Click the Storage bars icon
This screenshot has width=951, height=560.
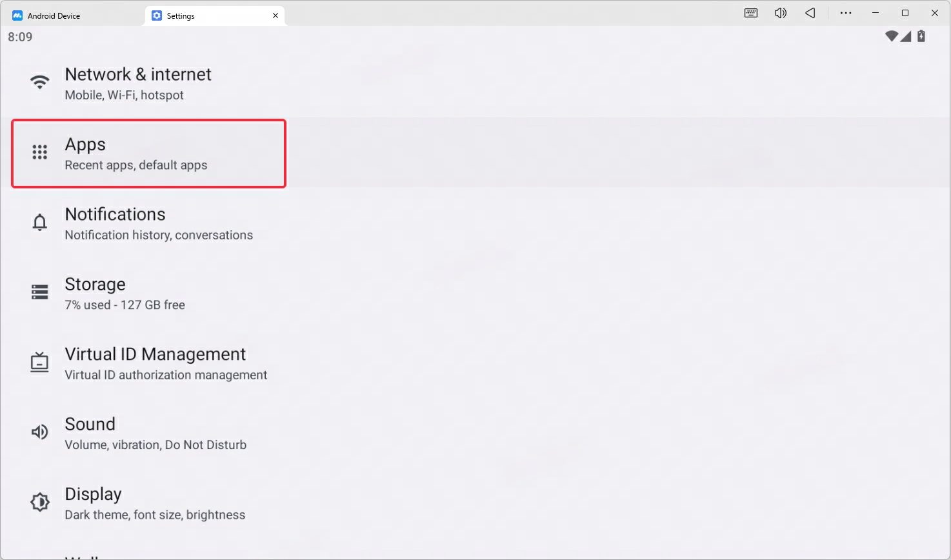pos(40,292)
